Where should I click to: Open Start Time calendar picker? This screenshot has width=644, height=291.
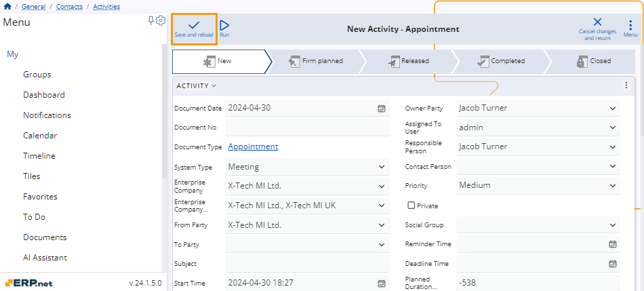click(x=382, y=283)
